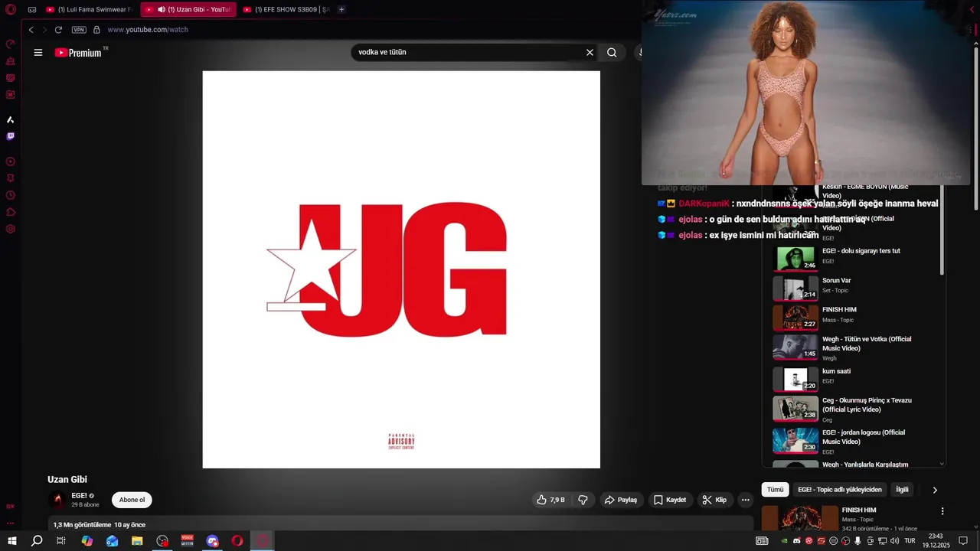
Task: Open Opera browser taskbar icon
Action: [237, 541]
